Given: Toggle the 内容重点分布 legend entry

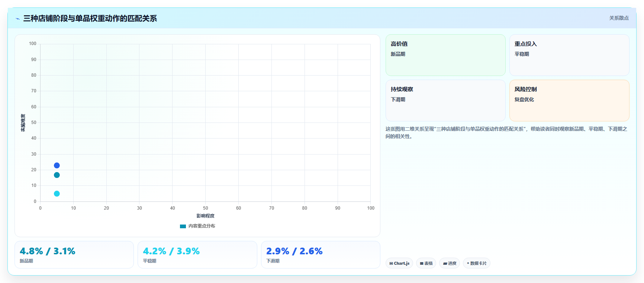Looking at the screenshot, I should coord(197,226).
